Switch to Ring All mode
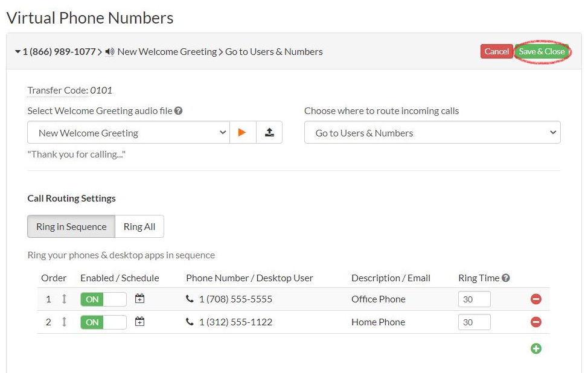 tap(139, 227)
